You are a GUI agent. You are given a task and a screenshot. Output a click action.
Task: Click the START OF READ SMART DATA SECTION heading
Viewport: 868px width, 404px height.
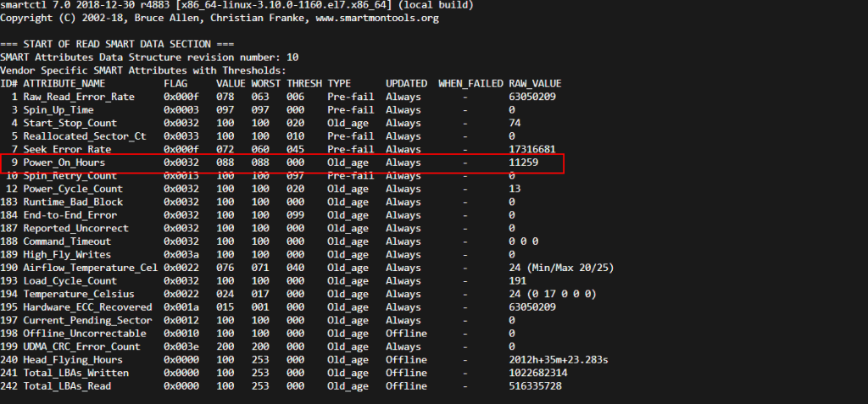click(117, 44)
